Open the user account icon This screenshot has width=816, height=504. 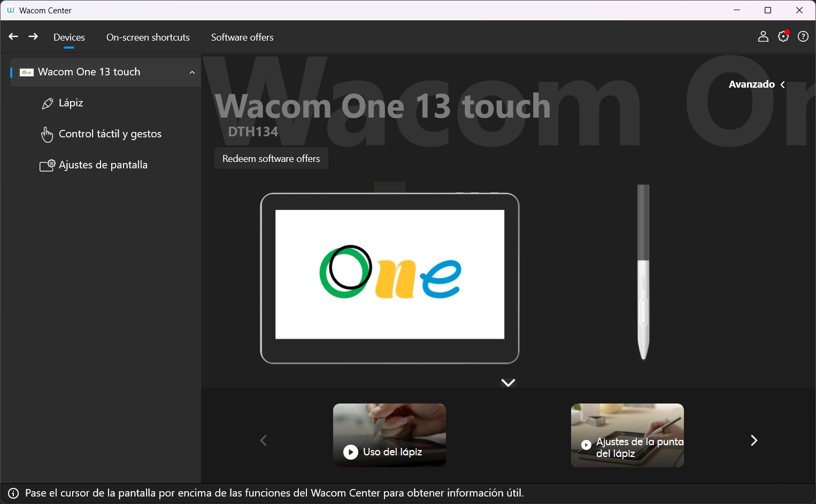click(763, 36)
